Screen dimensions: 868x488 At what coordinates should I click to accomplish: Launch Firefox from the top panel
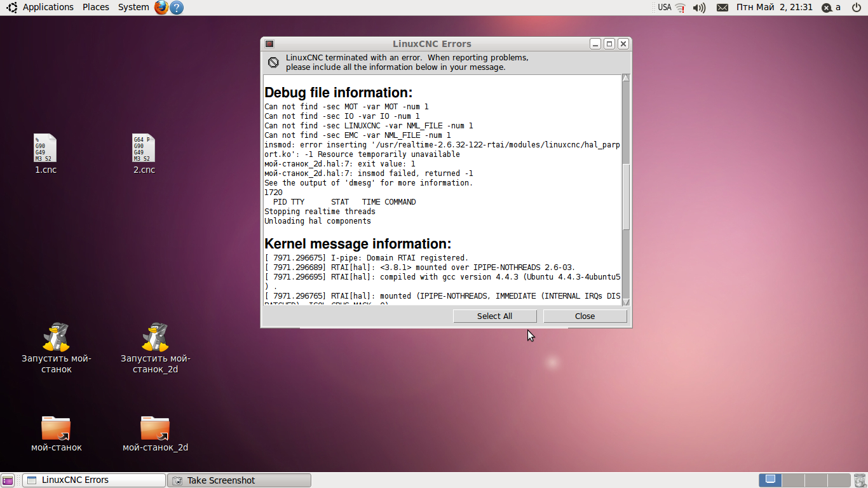[x=161, y=8]
